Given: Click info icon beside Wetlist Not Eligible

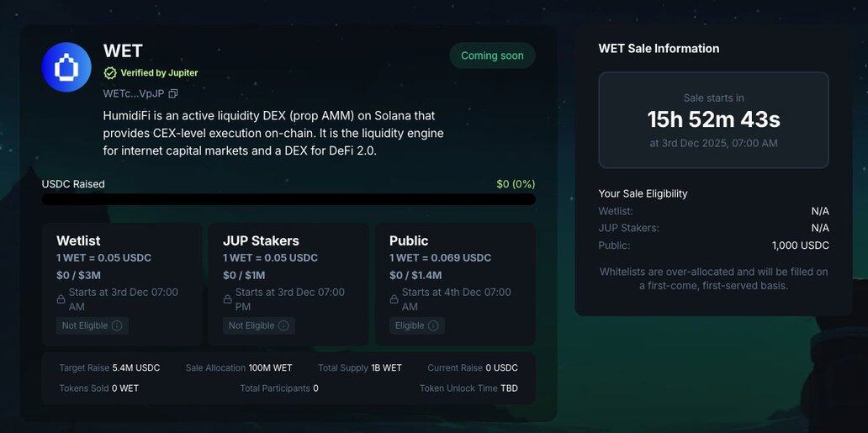Looking at the screenshot, I should coord(117,325).
